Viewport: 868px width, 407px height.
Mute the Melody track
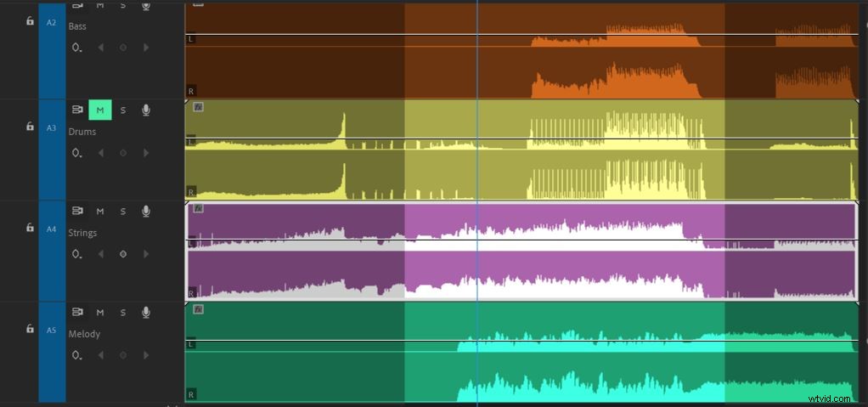[100, 313]
